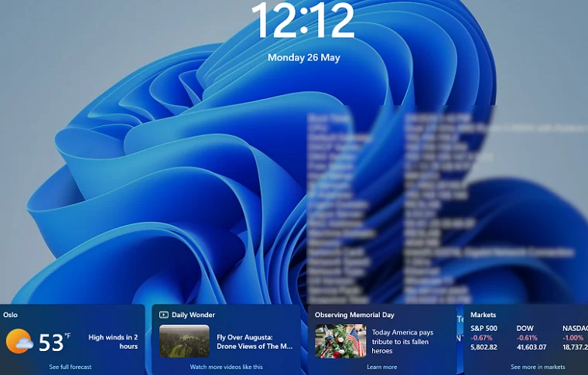The width and height of the screenshot is (588, 375).
Task: Select the DOW market entry
Action: [532, 338]
